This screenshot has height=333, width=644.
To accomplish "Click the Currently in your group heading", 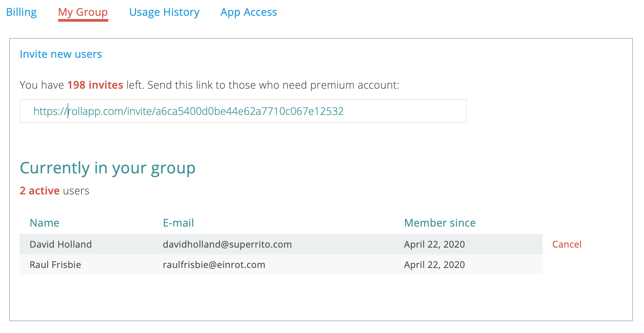I will [x=108, y=168].
